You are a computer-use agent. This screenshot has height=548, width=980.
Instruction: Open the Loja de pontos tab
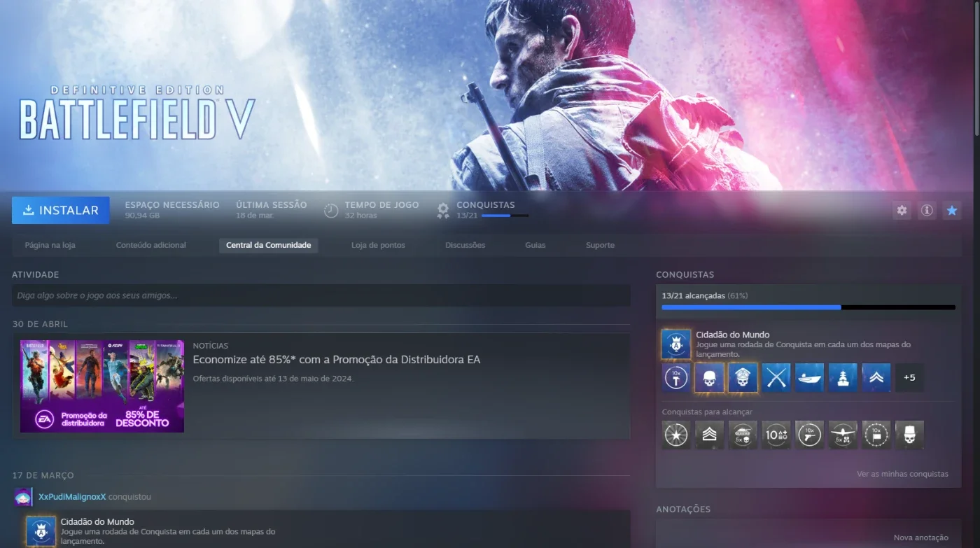[x=378, y=245]
